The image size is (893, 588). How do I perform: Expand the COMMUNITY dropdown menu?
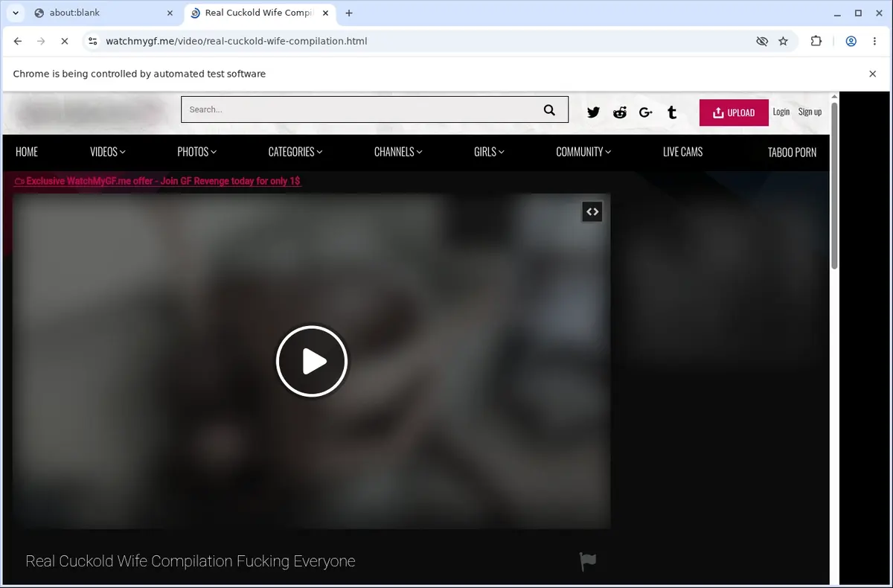click(583, 152)
